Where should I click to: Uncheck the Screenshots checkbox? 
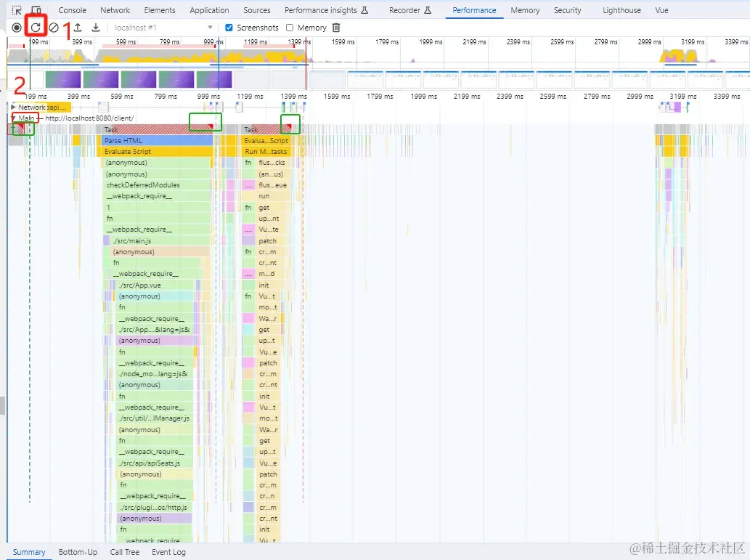pos(229,28)
